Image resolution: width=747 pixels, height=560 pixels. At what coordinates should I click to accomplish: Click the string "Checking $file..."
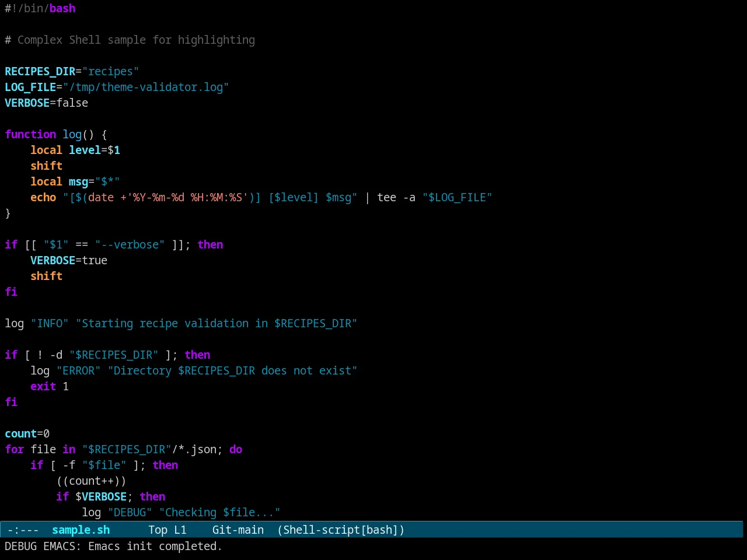[x=219, y=512]
